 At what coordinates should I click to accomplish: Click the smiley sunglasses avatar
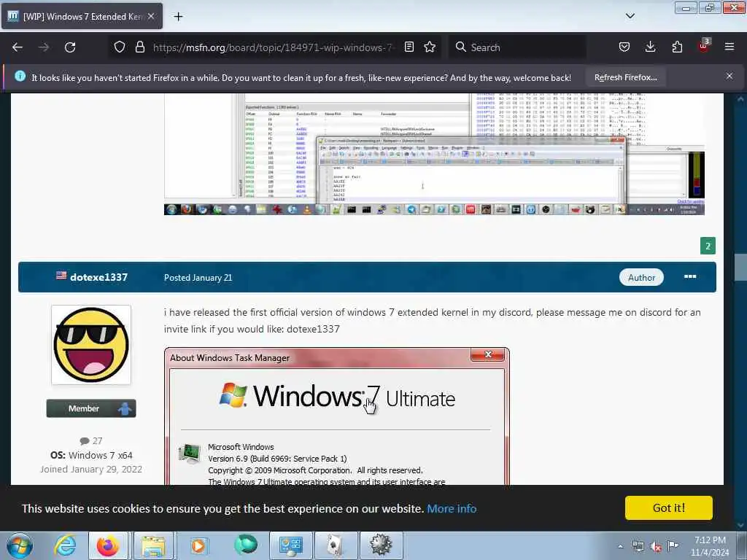[91, 345]
